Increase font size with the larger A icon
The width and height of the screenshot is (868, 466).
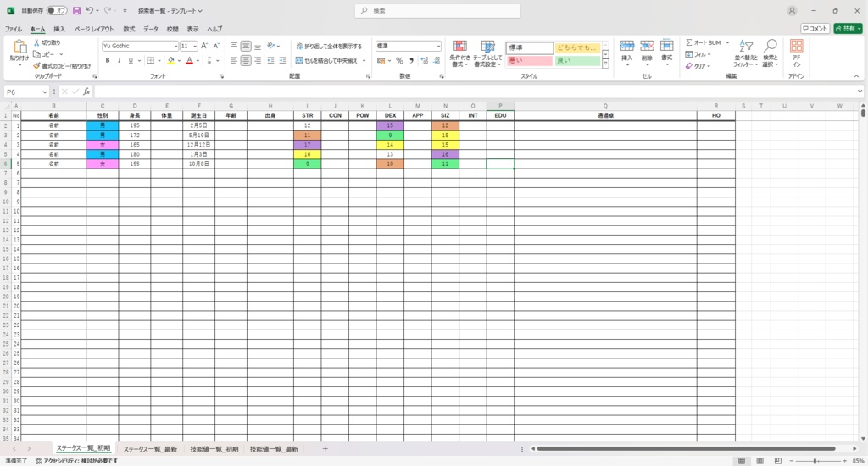(204, 46)
